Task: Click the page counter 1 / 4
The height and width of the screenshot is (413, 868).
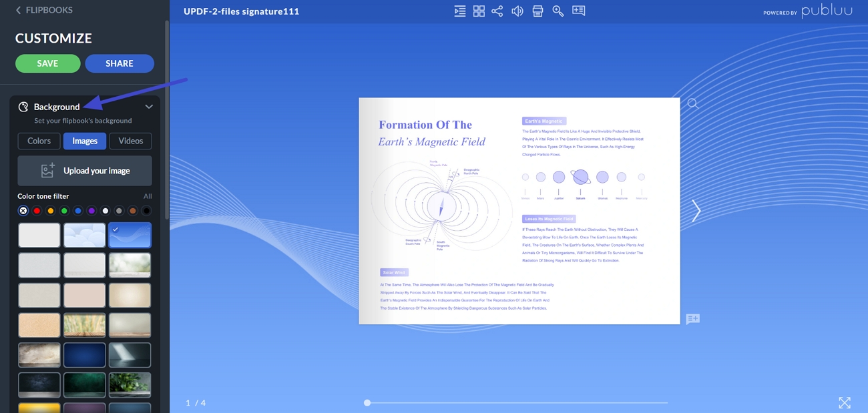Action: coord(196,403)
